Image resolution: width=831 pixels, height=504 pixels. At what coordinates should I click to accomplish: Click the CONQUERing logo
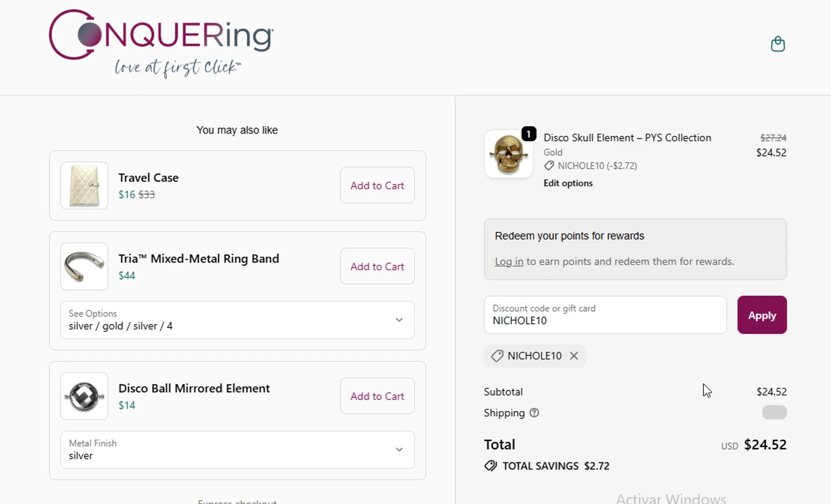click(x=161, y=43)
